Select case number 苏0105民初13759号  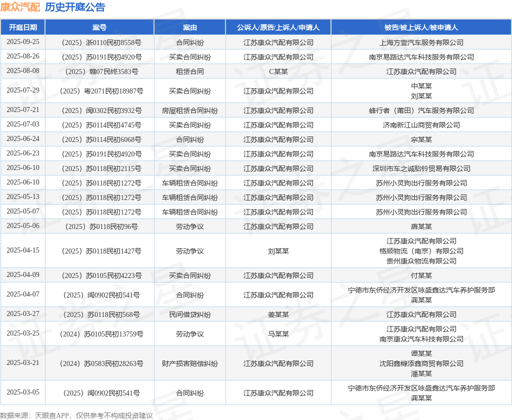click(x=101, y=334)
